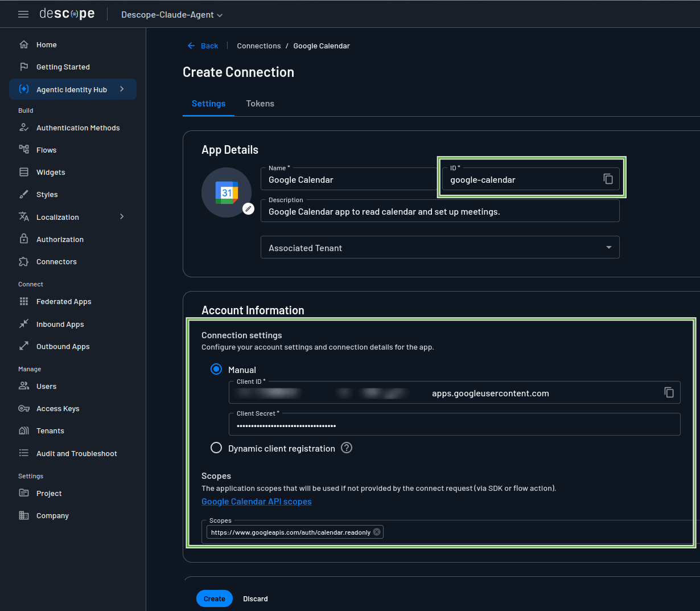Click the Discard button
Screen dimensions: 700x611
point(256,598)
